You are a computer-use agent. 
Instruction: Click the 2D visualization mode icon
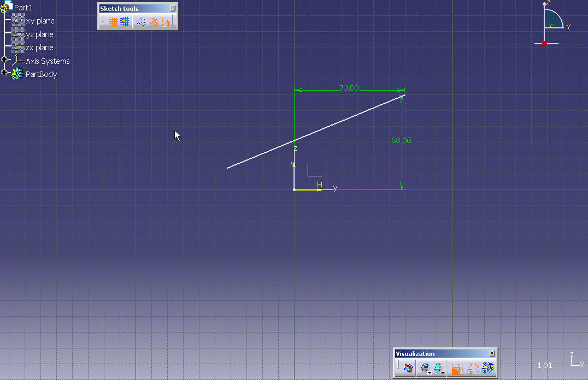(x=437, y=367)
